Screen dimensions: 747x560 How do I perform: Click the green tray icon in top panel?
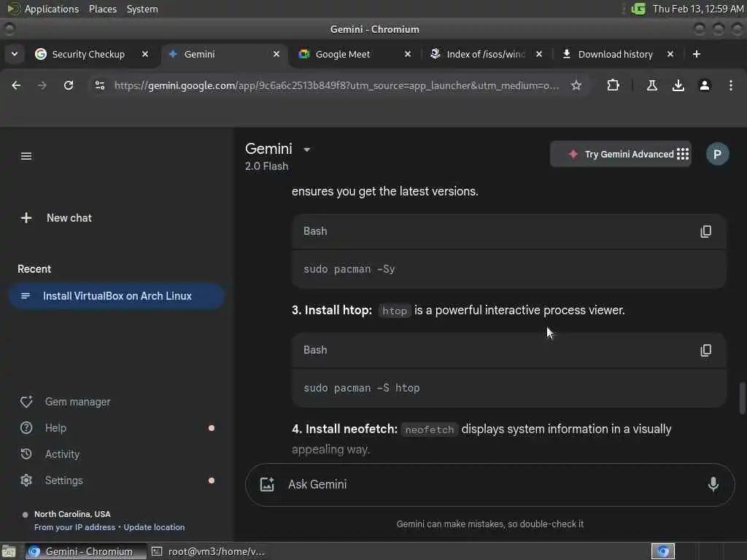pos(638,9)
